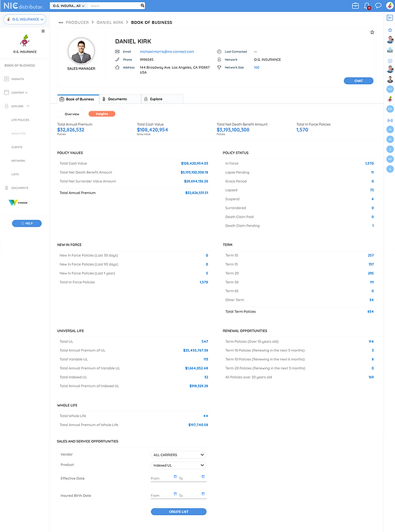Click the broadcast signal icon in right sidebar

click(390, 121)
